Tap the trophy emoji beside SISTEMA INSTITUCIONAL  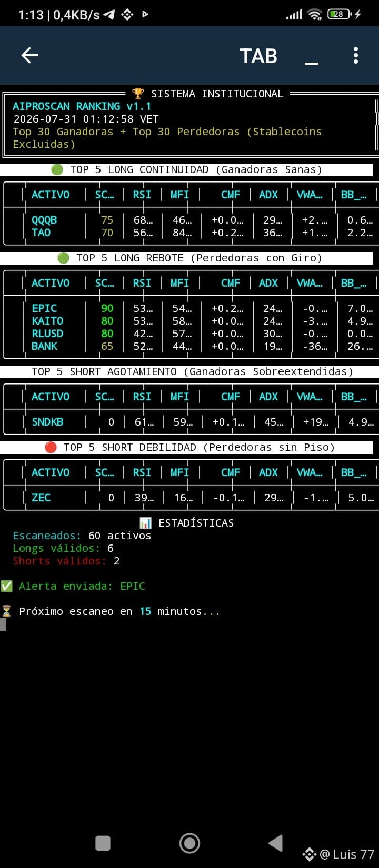[138, 94]
